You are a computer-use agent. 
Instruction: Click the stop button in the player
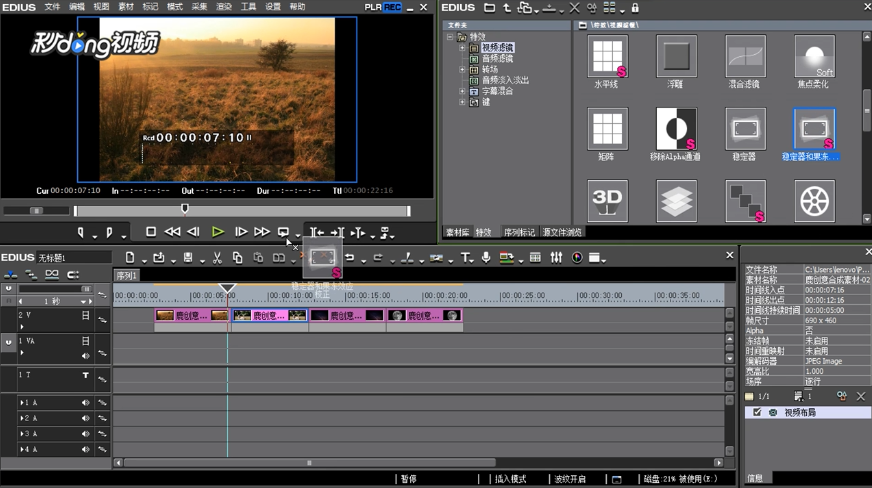(151, 232)
